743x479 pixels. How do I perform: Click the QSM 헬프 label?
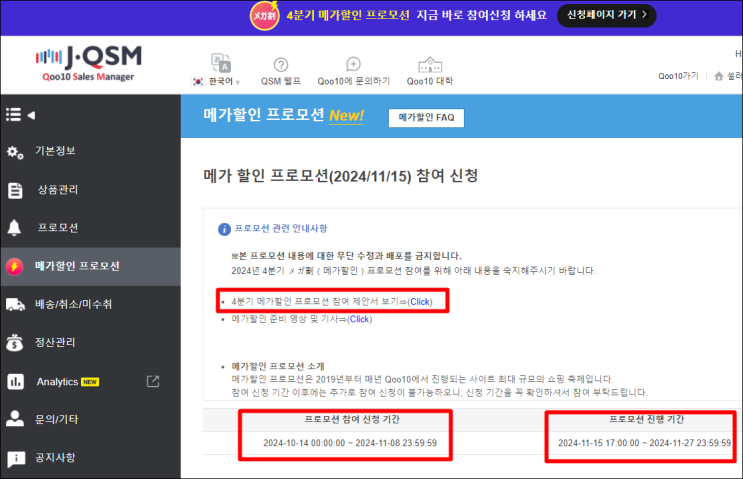tap(281, 81)
